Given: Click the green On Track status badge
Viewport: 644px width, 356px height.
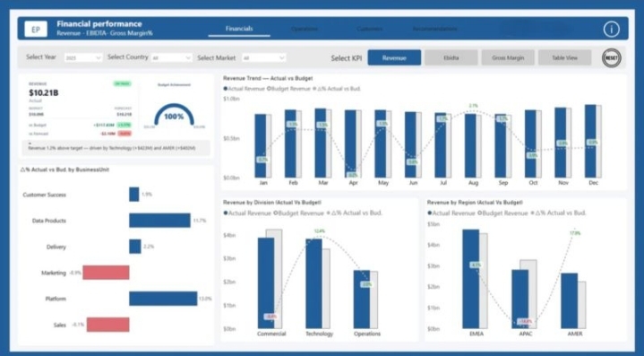Looking at the screenshot, I should click(x=123, y=83).
